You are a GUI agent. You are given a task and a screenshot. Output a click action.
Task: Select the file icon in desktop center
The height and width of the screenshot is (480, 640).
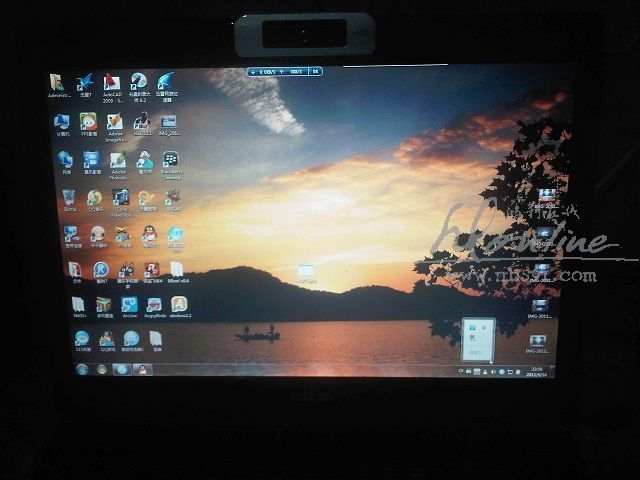tap(306, 273)
